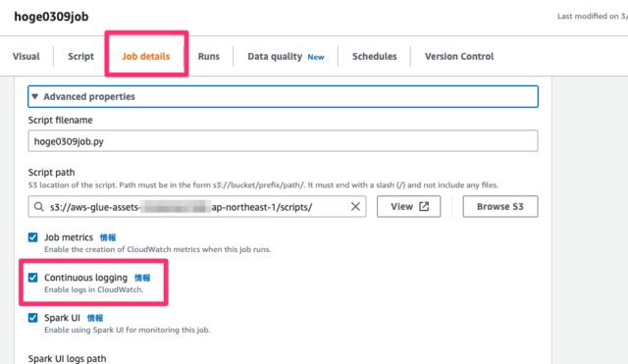Viewport: 628px width, 364px height.
Task: Click inside the Script path S3 field
Action: click(197, 207)
